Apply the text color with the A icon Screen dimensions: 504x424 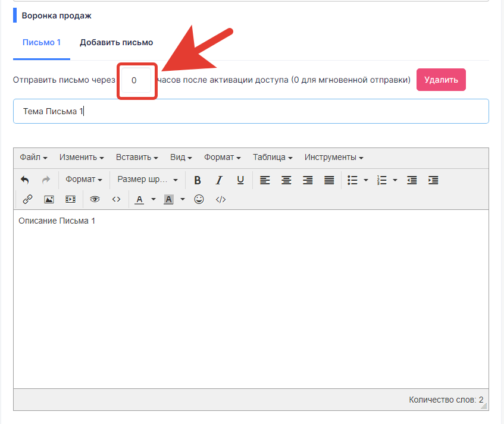tap(139, 199)
